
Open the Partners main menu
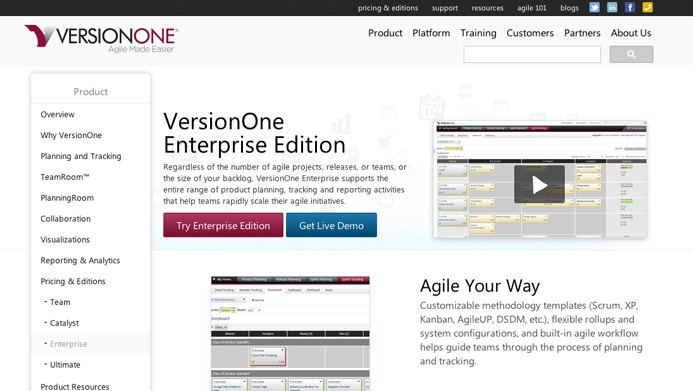click(582, 33)
